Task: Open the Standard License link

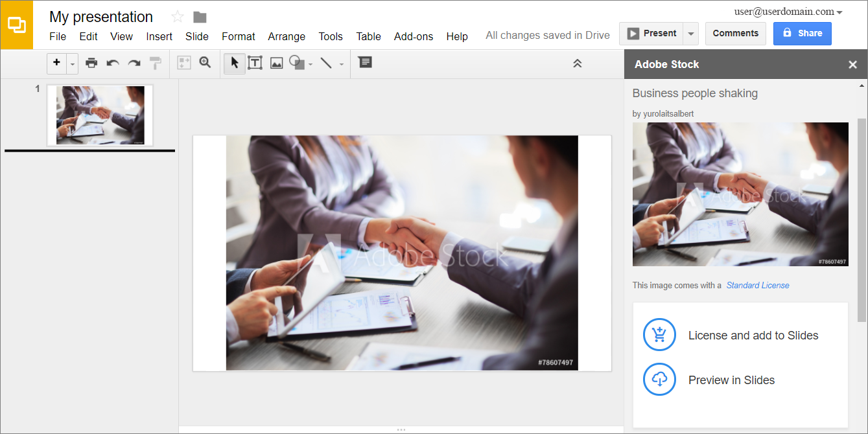Action: (758, 285)
